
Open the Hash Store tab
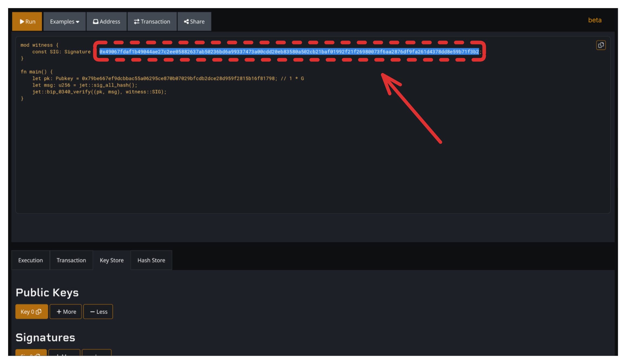coord(151,260)
